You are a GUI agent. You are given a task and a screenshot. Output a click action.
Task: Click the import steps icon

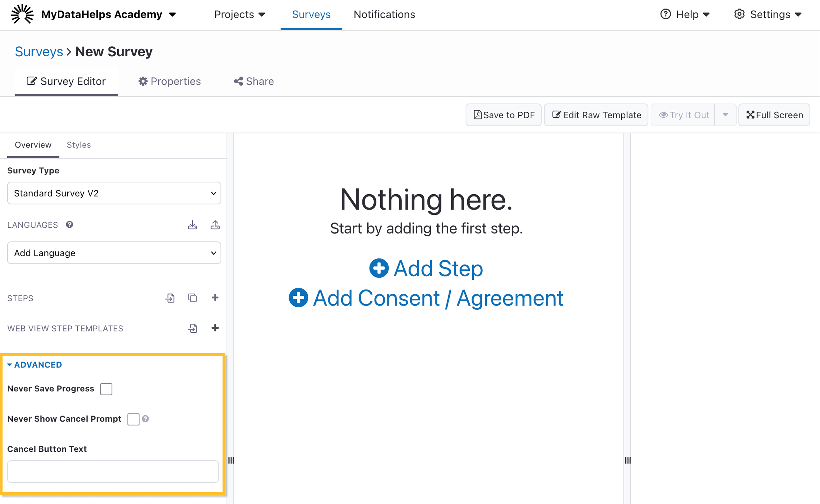click(170, 298)
